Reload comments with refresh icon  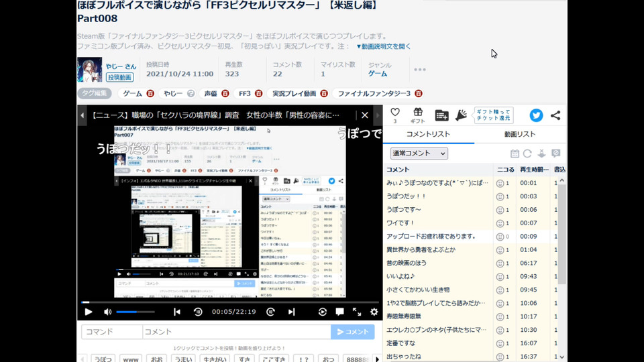[x=527, y=154]
